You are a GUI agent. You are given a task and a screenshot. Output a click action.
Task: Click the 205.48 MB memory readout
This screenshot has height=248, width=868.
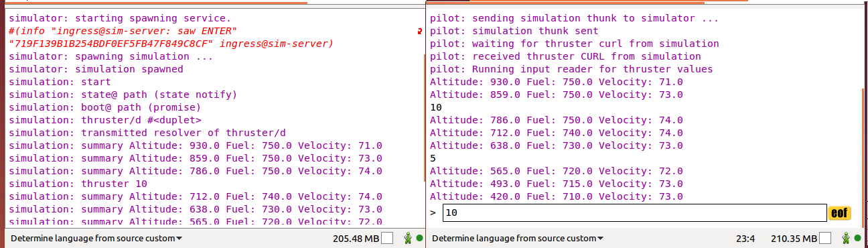(356, 238)
